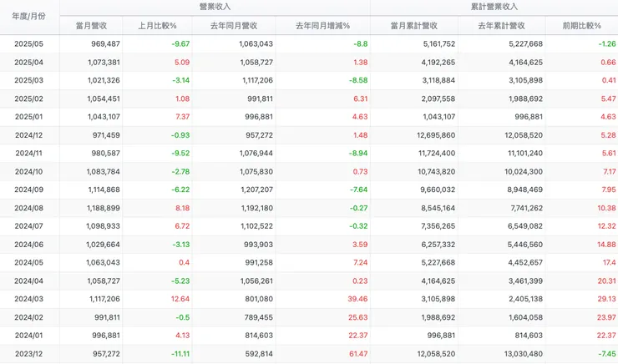Click monthly revenue value 1,188,899
Screen dimensions: 618x364
pyautogui.click(x=104, y=208)
